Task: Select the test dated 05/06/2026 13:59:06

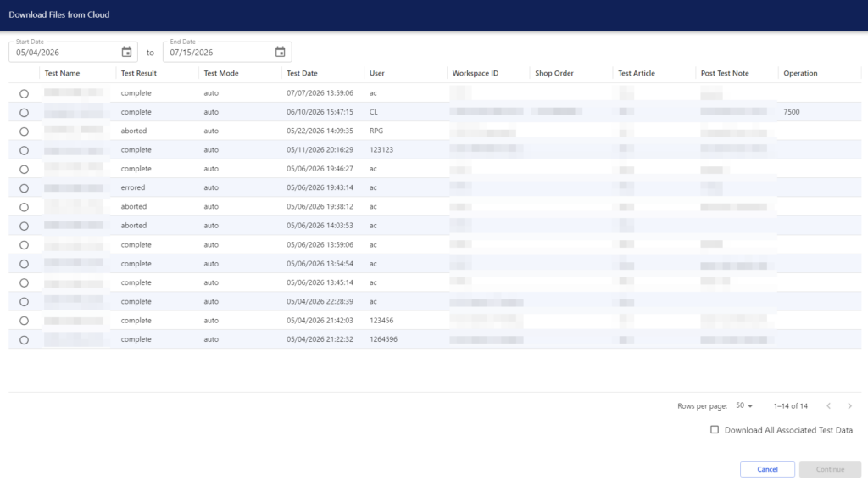Action: (24, 245)
